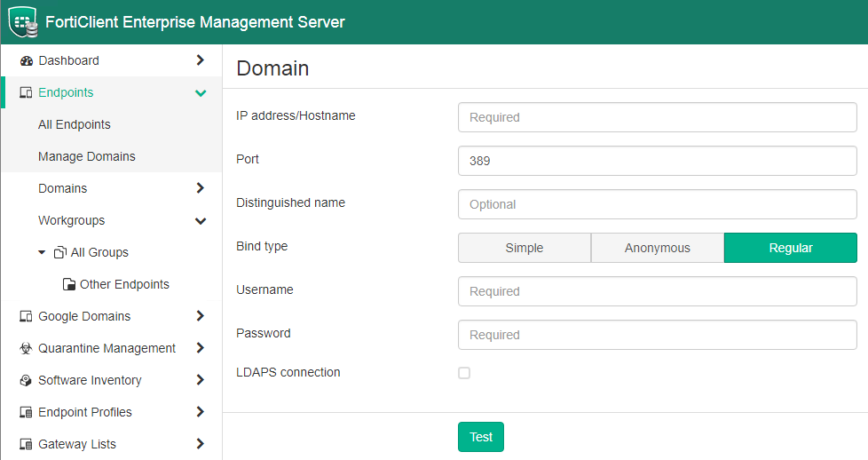Click the Endpoint Profiles icon
868x460 pixels.
pos(26,413)
